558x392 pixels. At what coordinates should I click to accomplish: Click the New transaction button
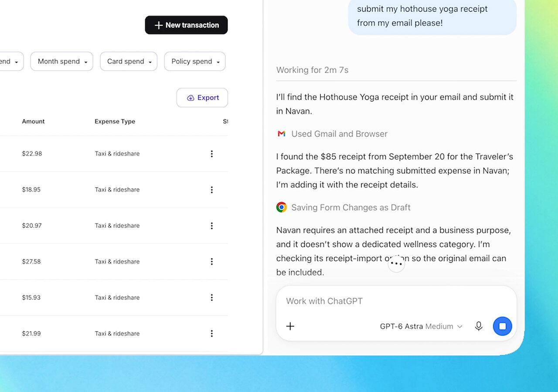(x=186, y=25)
